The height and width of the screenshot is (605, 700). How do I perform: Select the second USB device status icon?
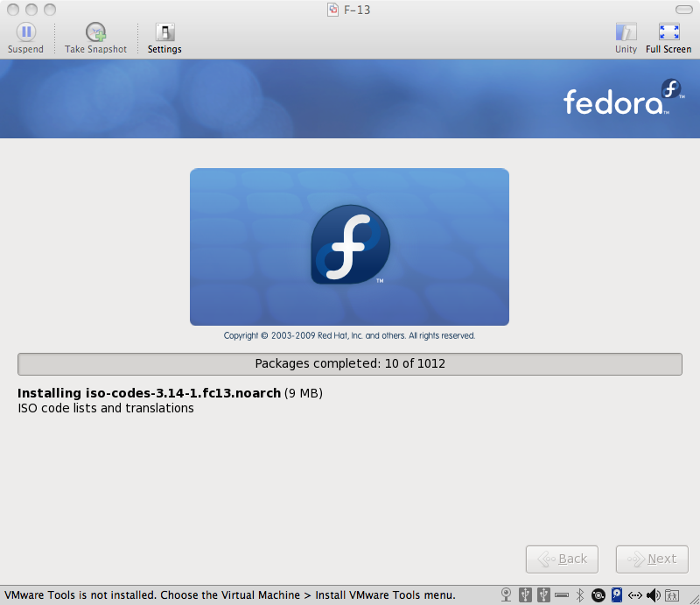tap(542, 594)
